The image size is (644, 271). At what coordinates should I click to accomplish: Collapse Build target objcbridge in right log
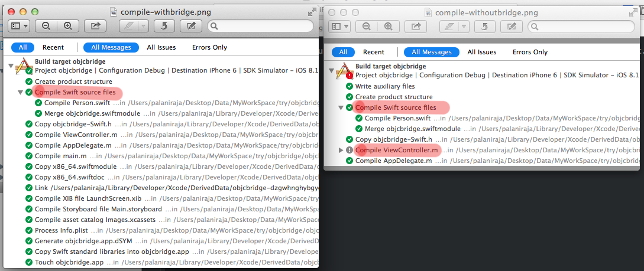[x=331, y=70]
